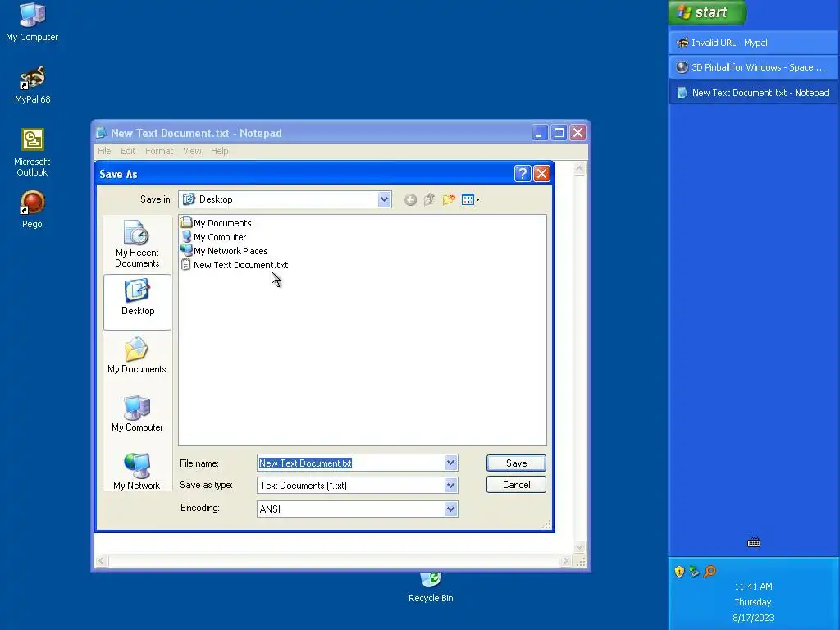Switch to 3D Pinball taskbar item

tap(753, 67)
